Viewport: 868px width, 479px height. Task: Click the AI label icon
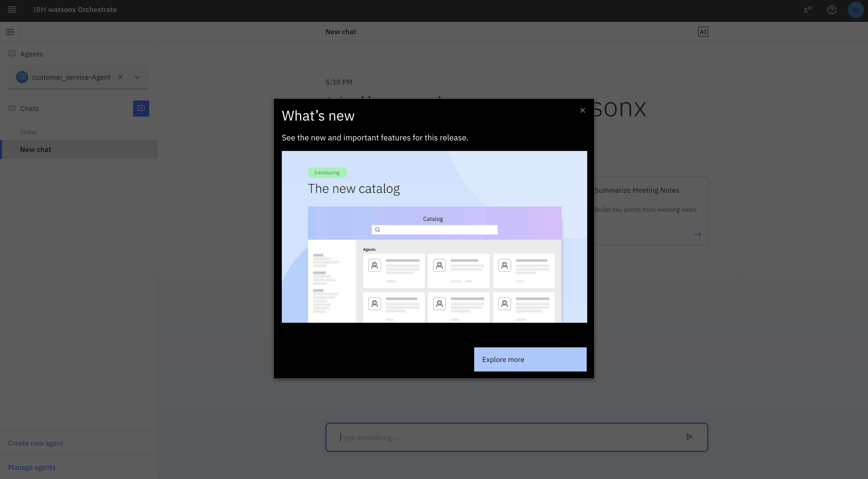coord(703,32)
